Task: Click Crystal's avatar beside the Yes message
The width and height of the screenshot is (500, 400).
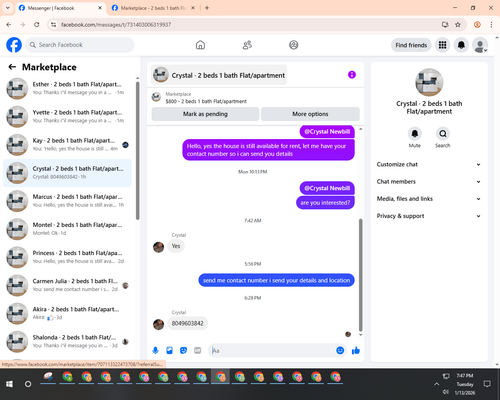Action: coord(158,247)
